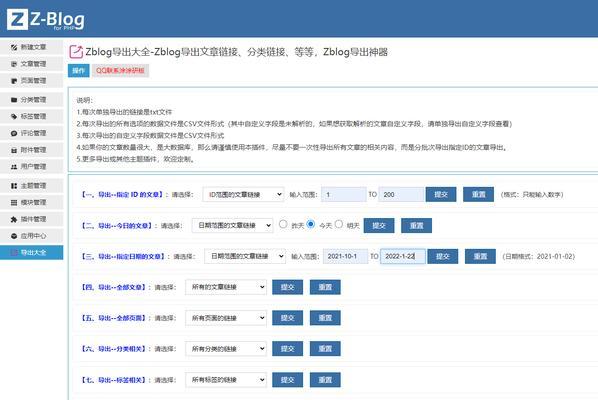Switch to the 操作 tab
This screenshot has height=400, width=598.
79,71
